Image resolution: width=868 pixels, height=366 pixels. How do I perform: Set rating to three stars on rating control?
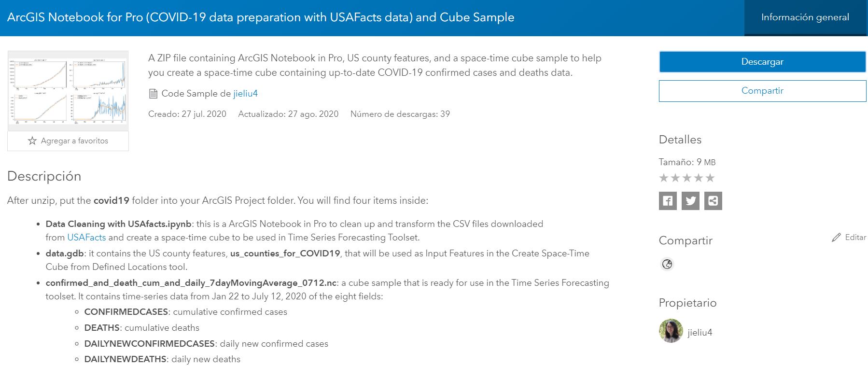[x=687, y=178]
